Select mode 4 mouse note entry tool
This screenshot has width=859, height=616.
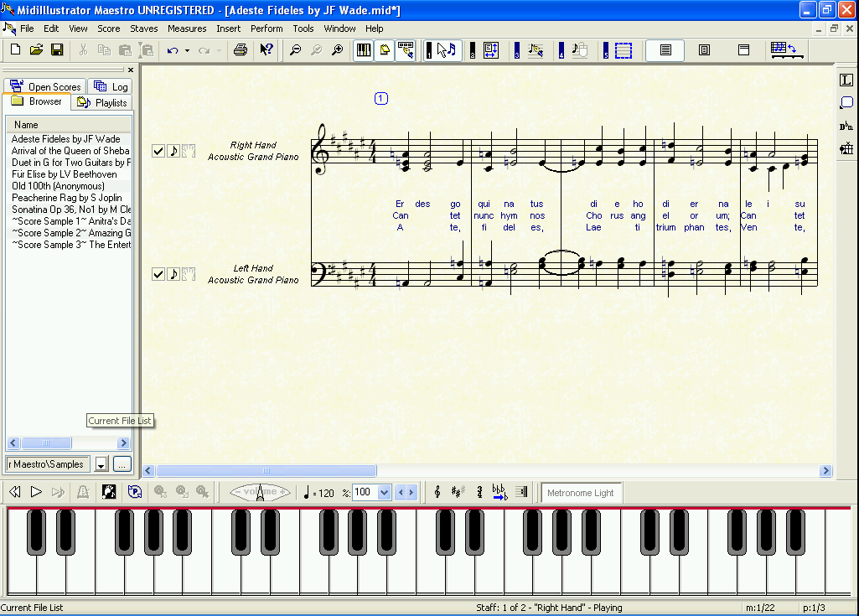(x=573, y=50)
